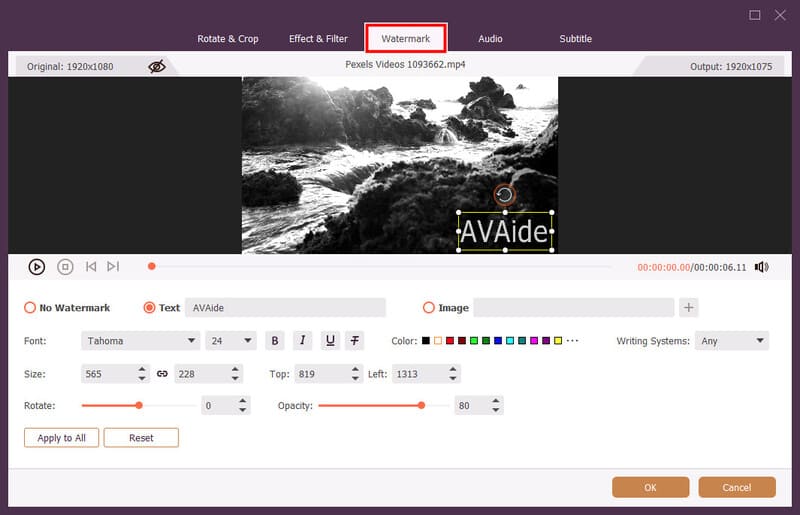Open font size 24 dropdown

[x=231, y=340]
